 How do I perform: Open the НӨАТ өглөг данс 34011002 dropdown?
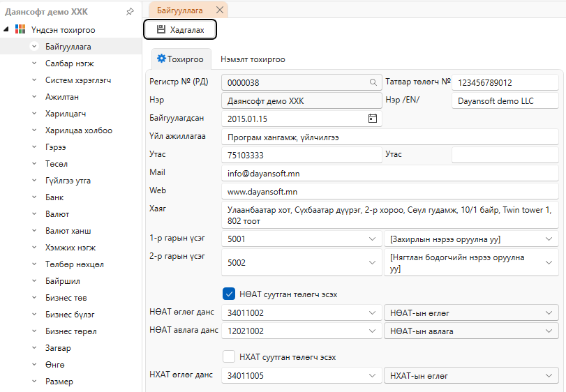(x=372, y=312)
